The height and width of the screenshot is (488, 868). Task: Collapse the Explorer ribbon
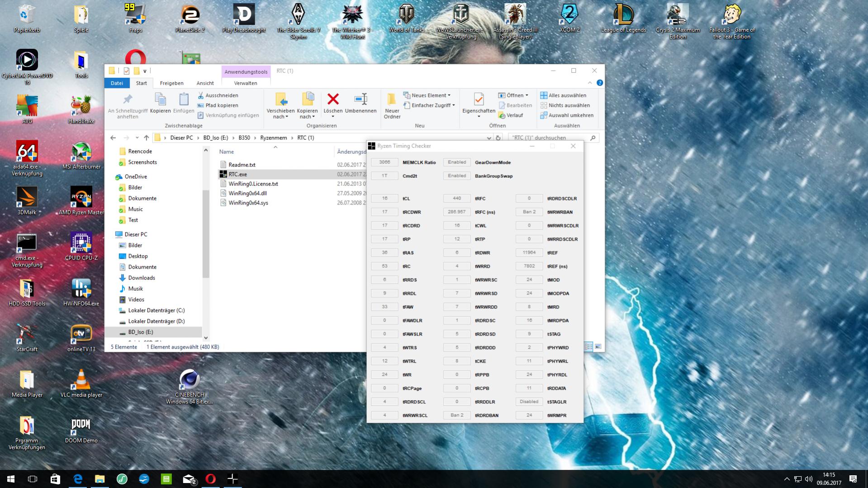(590, 83)
